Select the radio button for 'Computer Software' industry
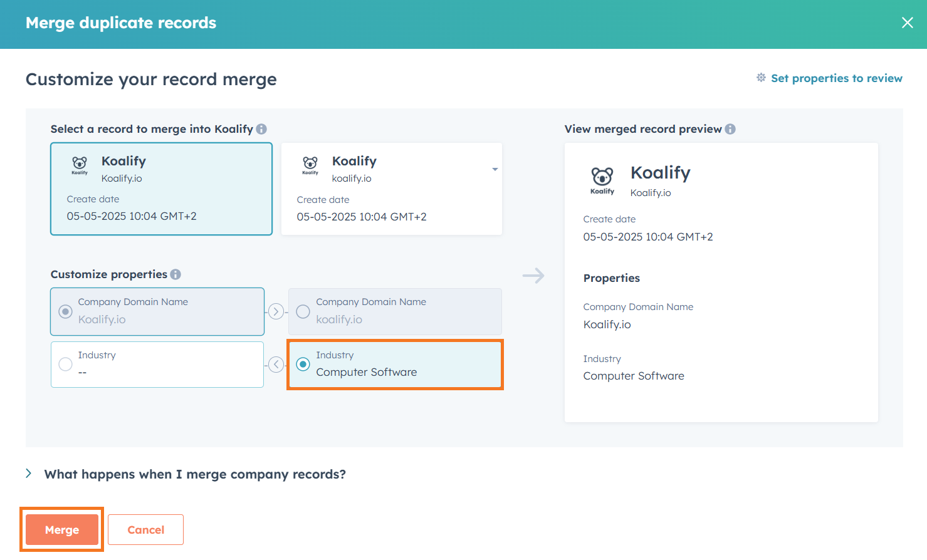This screenshot has width=927, height=560. [x=303, y=365]
